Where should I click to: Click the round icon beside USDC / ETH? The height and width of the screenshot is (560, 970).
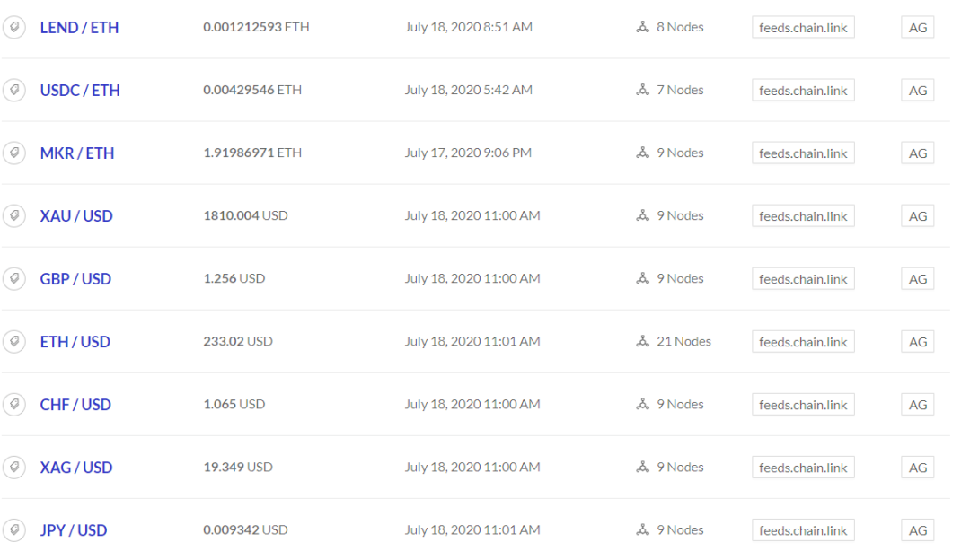14,91
